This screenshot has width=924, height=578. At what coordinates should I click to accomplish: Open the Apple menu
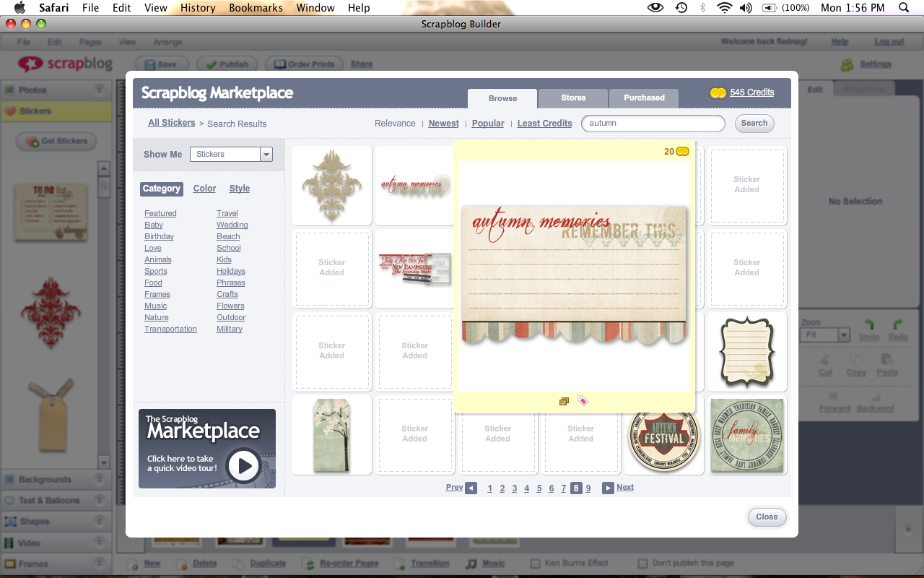[19, 8]
